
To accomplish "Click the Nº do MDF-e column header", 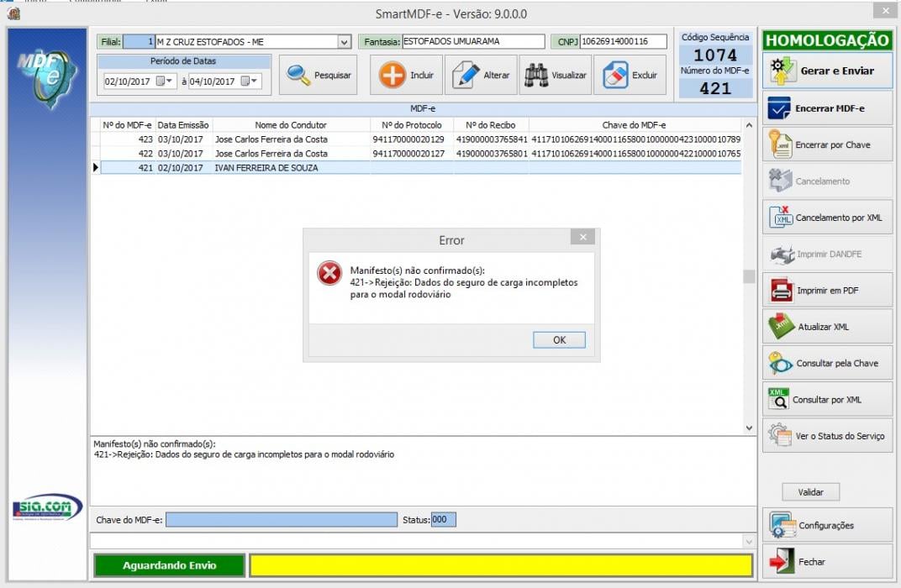I will 127,124.
